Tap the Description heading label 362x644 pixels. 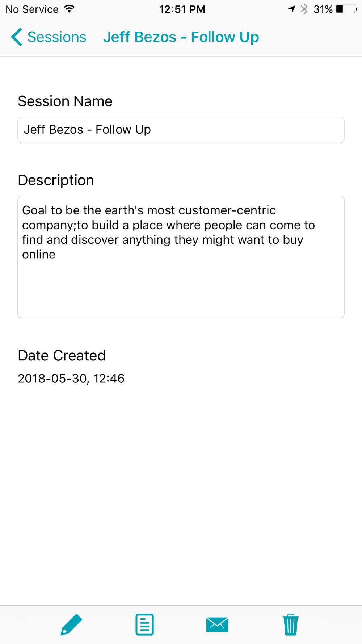[56, 180]
